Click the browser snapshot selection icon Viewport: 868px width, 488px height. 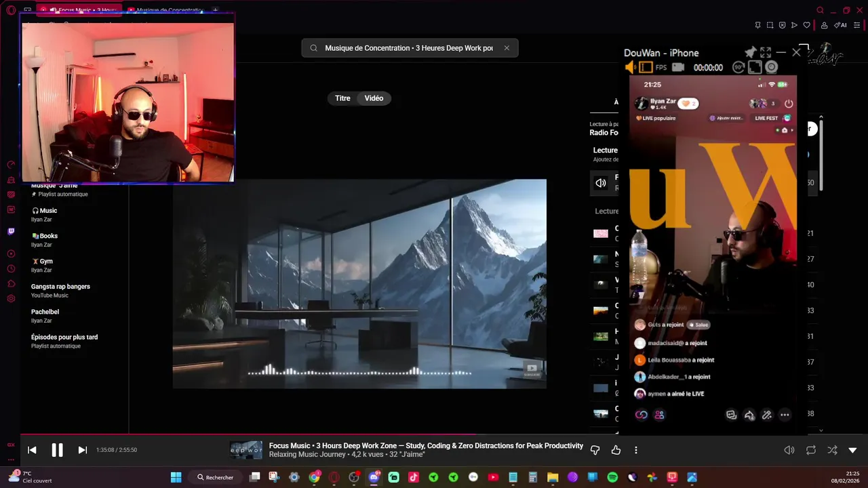(770, 25)
